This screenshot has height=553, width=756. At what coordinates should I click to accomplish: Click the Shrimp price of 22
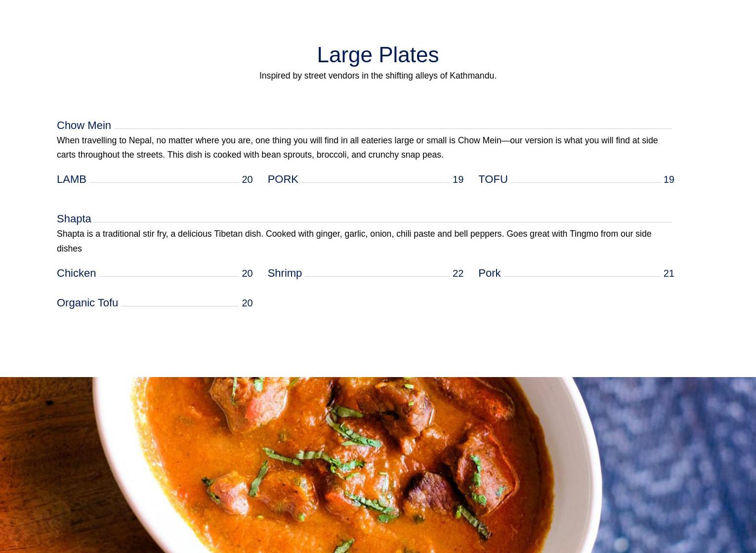pyautogui.click(x=458, y=273)
